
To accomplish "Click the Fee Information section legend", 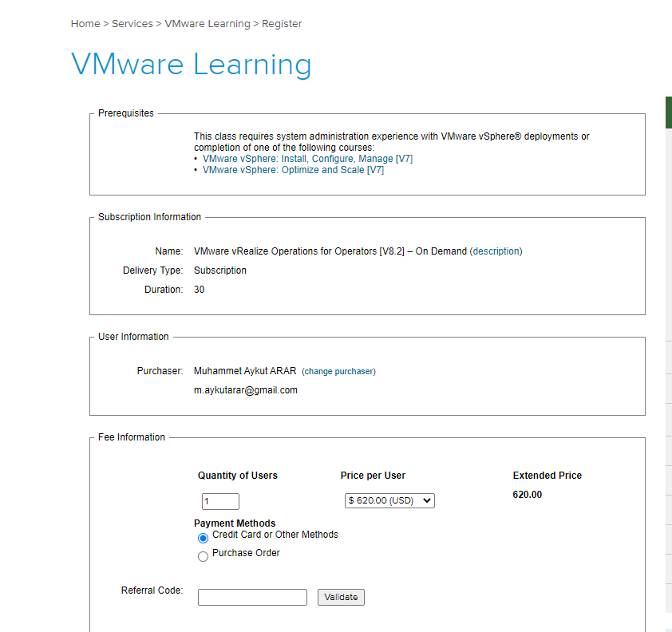I will pyautogui.click(x=131, y=437).
